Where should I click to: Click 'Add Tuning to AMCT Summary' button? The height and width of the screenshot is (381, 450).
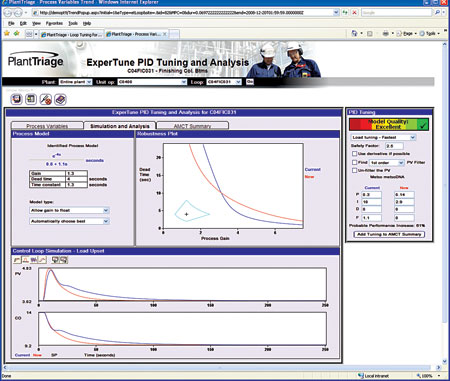click(x=389, y=234)
